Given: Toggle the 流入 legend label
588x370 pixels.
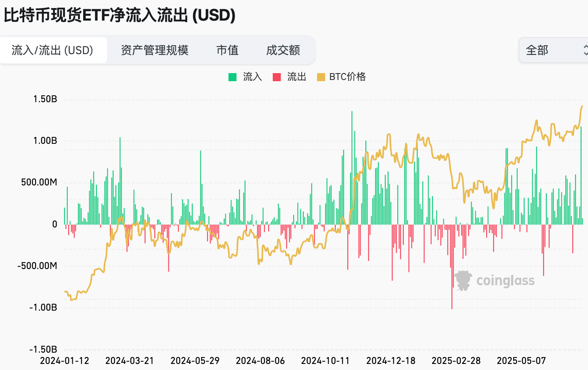Looking at the screenshot, I should click(252, 77).
